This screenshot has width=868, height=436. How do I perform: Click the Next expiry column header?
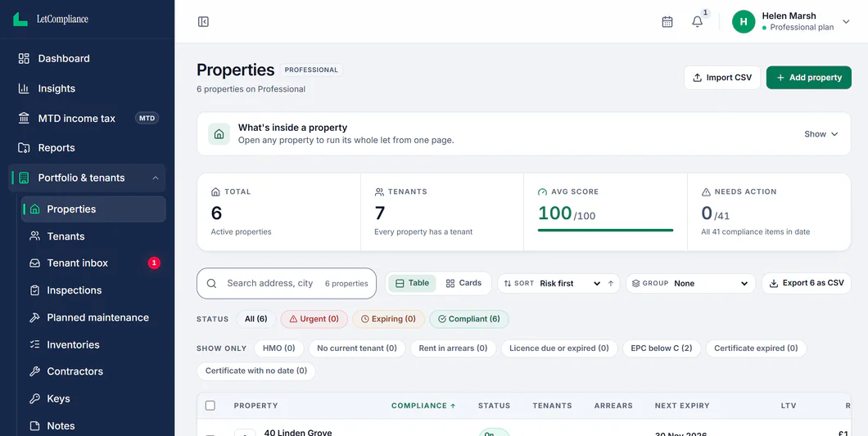(682, 406)
